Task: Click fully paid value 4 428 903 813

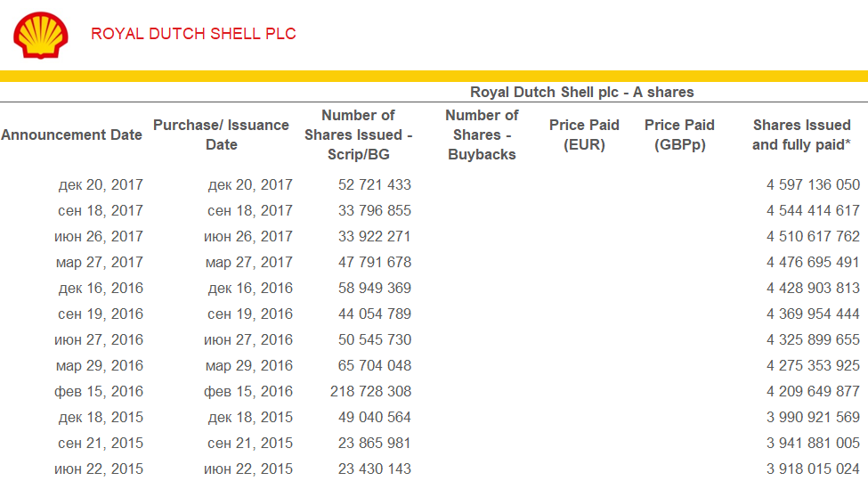Action: coord(813,289)
